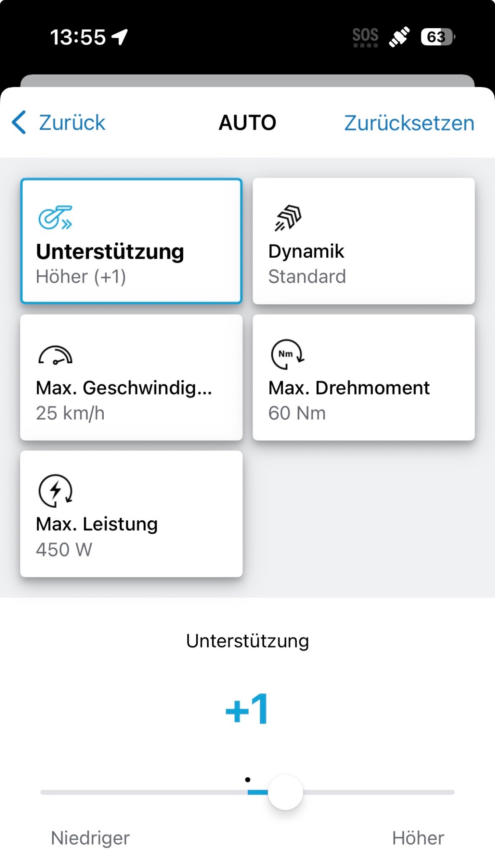Tap the back chevron arrow
This screenshot has height=868, width=495.
tap(19, 122)
